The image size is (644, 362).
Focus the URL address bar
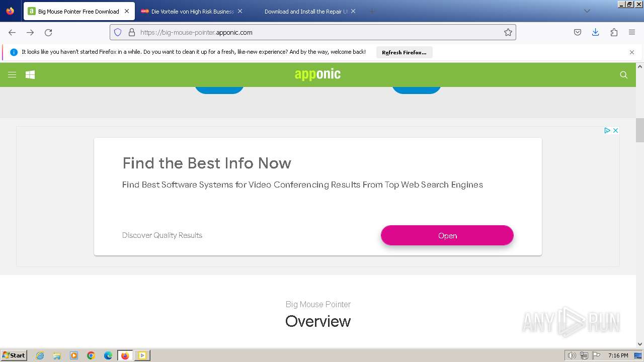pyautogui.click(x=312, y=32)
